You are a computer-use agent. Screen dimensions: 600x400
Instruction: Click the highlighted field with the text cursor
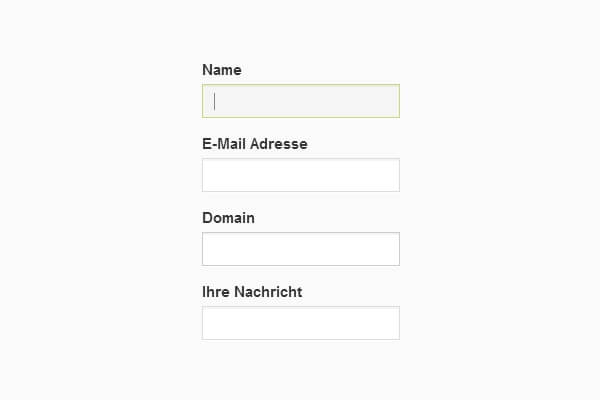point(300,101)
